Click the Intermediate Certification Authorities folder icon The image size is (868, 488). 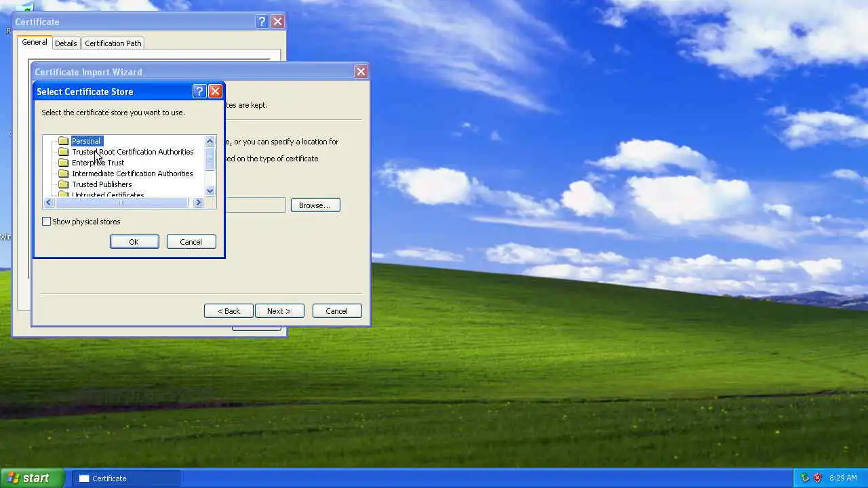[x=63, y=174]
